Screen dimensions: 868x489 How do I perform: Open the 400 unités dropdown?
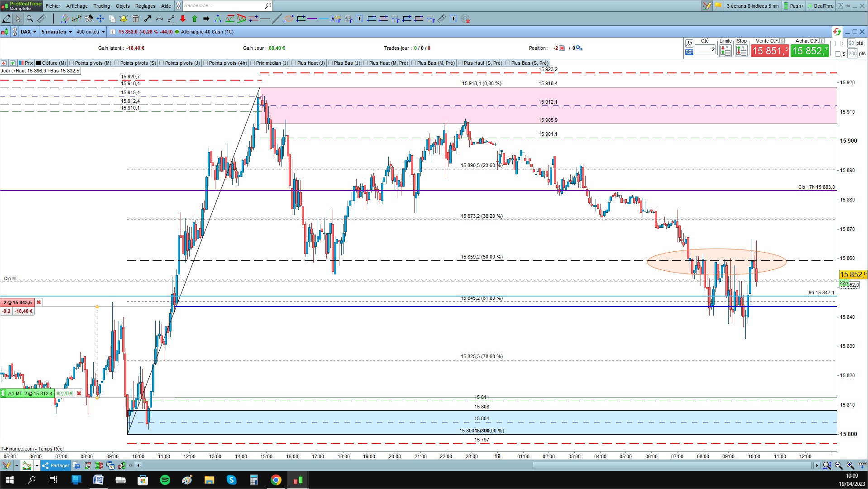pos(91,32)
